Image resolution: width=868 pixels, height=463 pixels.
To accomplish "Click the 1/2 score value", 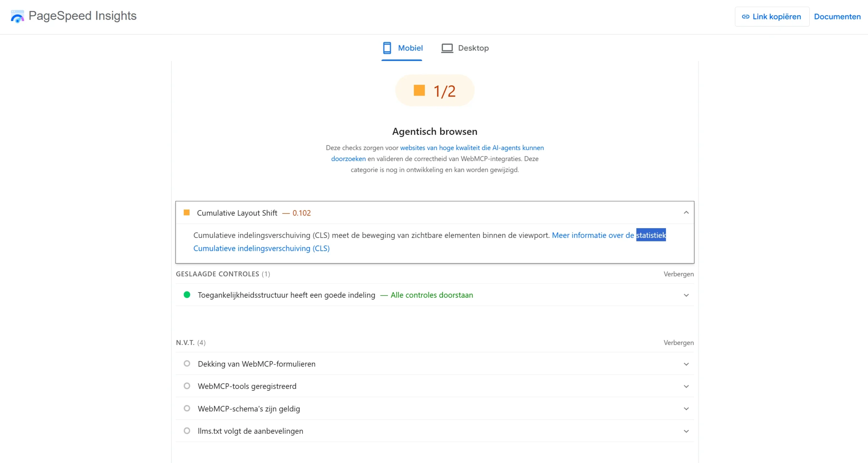I will [445, 91].
